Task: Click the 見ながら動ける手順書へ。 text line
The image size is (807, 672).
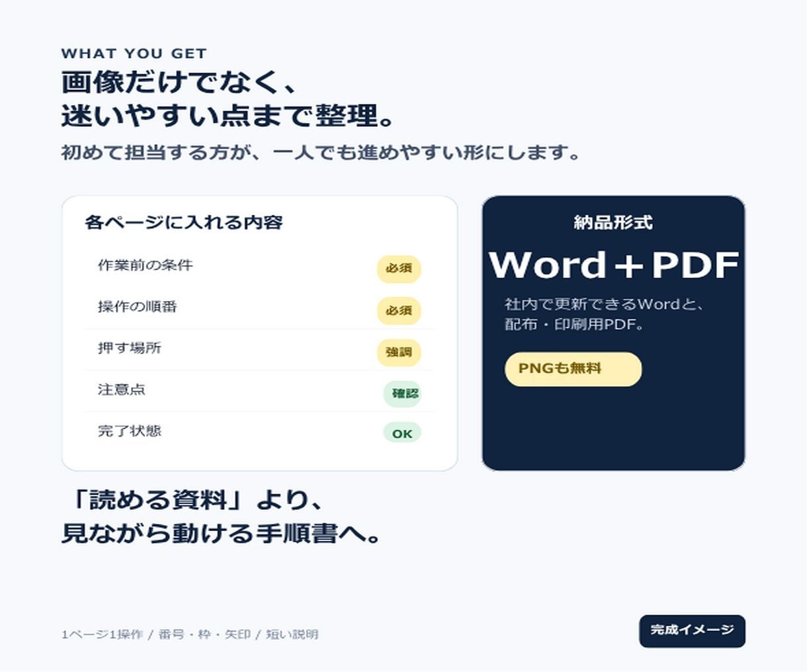Action: (x=222, y=533)
